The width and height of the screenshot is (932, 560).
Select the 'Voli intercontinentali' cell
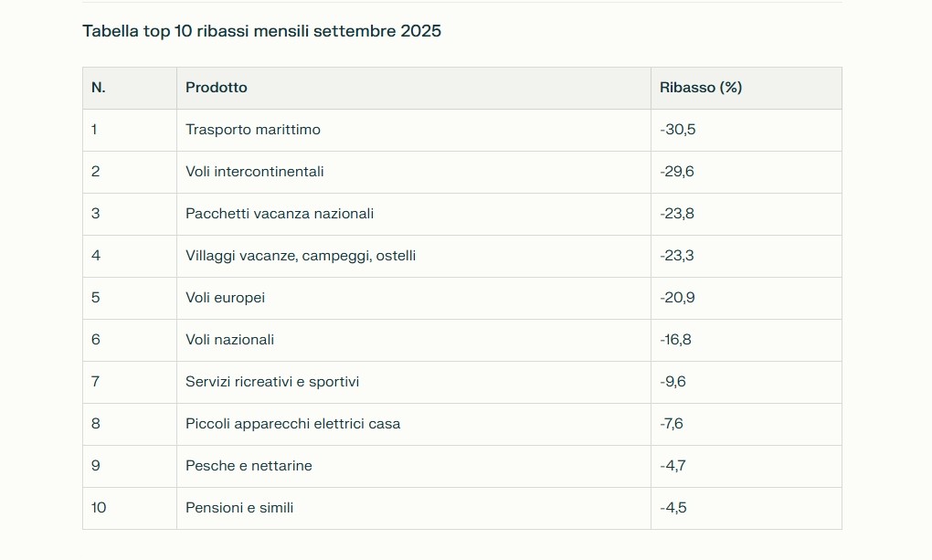point(255,172)
